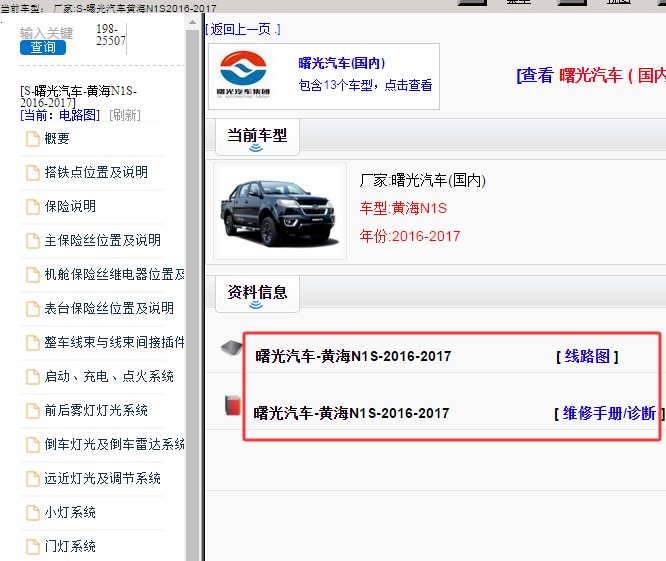The image size is (666, 561).
Task: Open the 线路图 link
Action: pos(587,356)
